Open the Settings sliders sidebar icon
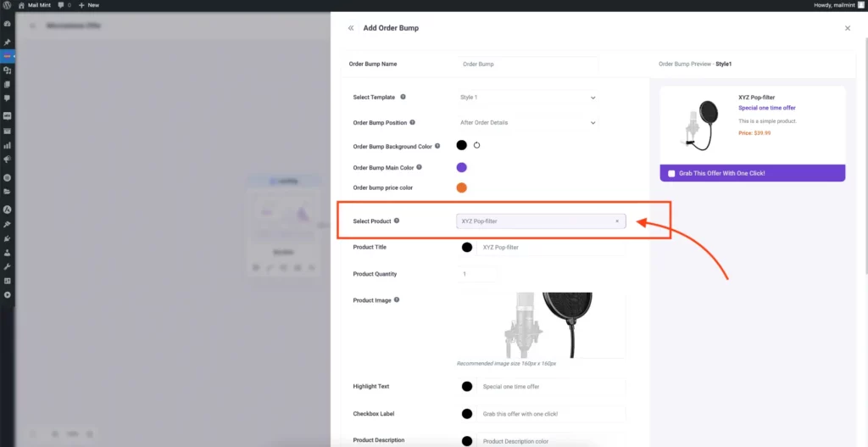The height and width of the screenshot is (447, 868). pyautogui.click(x=7, y=281)
